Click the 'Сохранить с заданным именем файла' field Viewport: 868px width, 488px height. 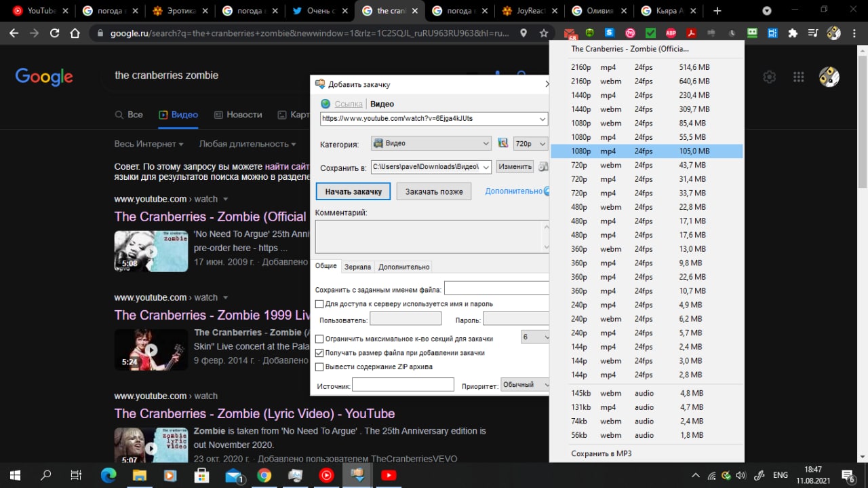pyautogui.click(x=497, y=288)
